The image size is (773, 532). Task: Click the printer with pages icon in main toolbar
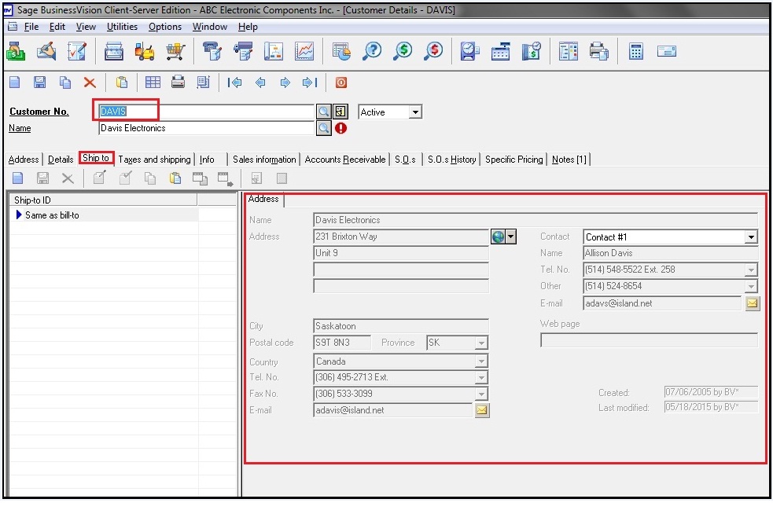pos(599,51)
